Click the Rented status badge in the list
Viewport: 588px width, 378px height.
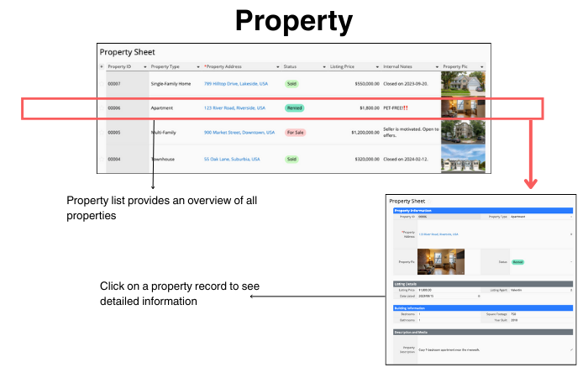[294, 108]
